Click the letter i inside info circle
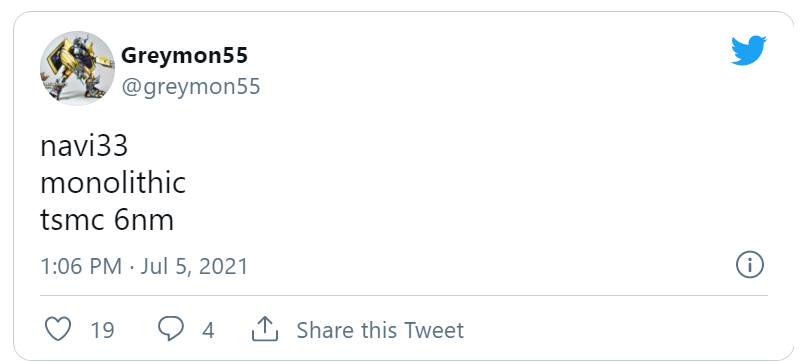This screenshot has height=362, width=810. (x=749, y=265)
